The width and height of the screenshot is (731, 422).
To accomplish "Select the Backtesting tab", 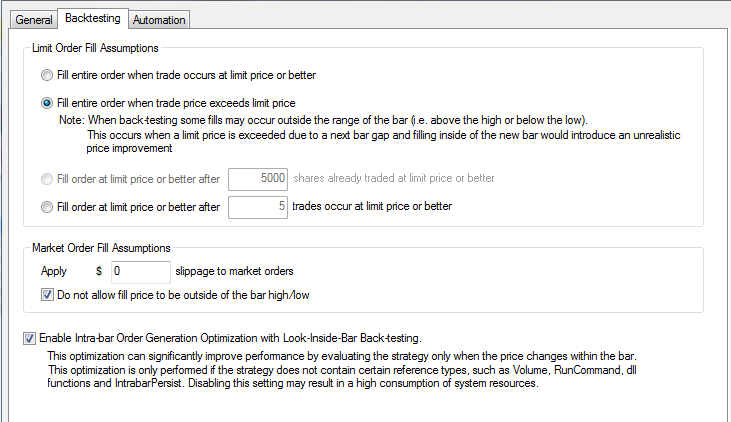I will [92, 18].
